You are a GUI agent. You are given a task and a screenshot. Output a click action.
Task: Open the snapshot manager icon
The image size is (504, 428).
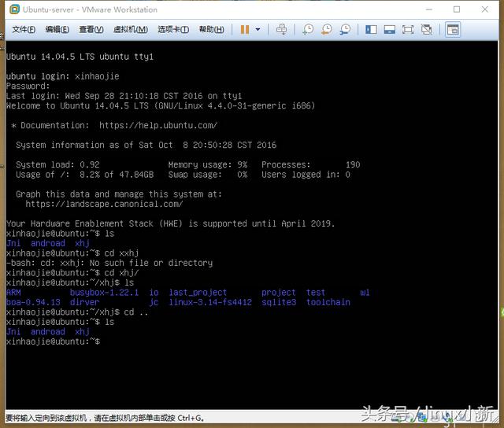[x=345, y=29]
